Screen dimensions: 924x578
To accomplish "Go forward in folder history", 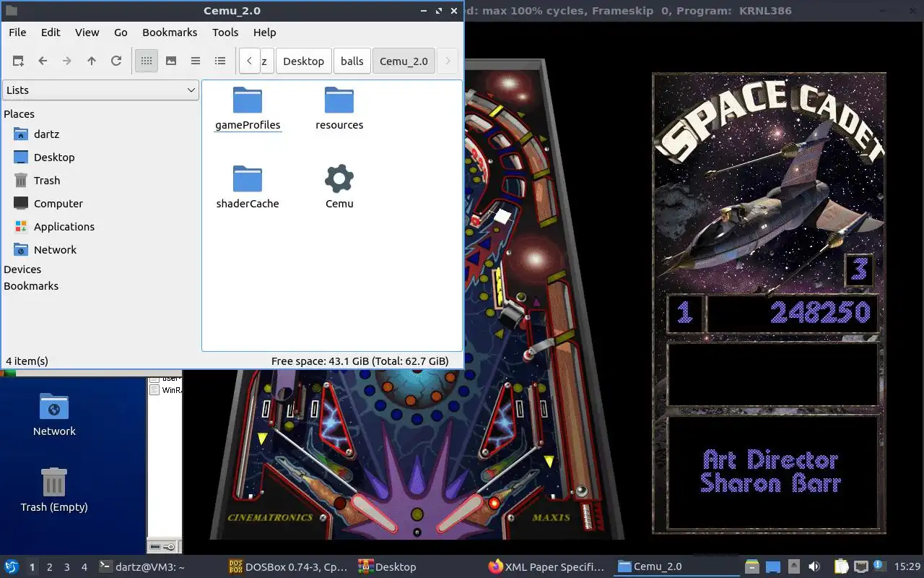I will 67,61.
